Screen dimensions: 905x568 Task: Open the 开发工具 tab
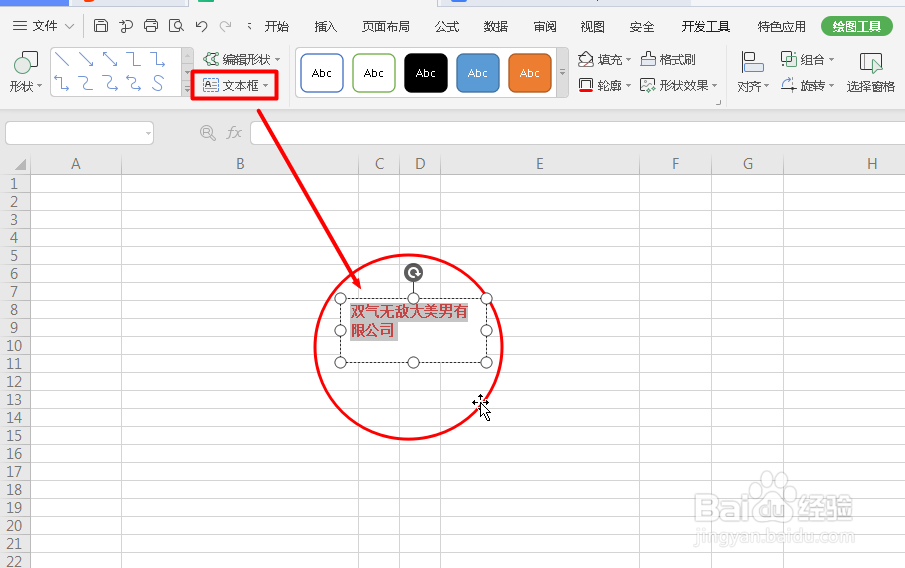(705, 27)
